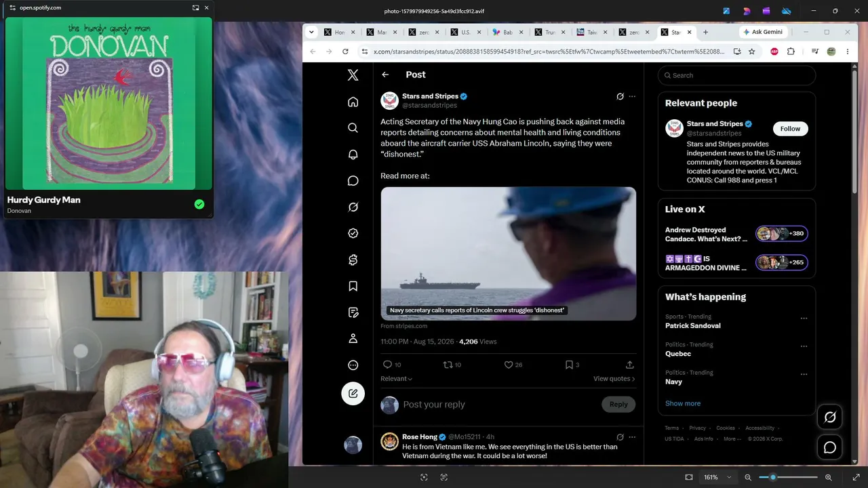Image resolution: width=868 pixels, height=488 pixels.
Task: Open Notifications bell in X sidebar
Action: point(353,155)
